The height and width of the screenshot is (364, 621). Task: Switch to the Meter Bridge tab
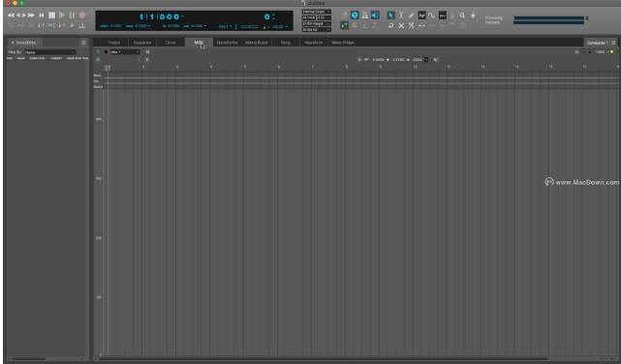tap(343, 43)
